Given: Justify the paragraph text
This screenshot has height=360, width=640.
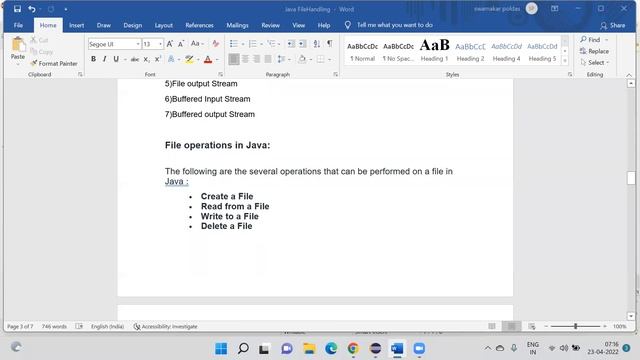Looking at the screenshot, I should [268, 59].
